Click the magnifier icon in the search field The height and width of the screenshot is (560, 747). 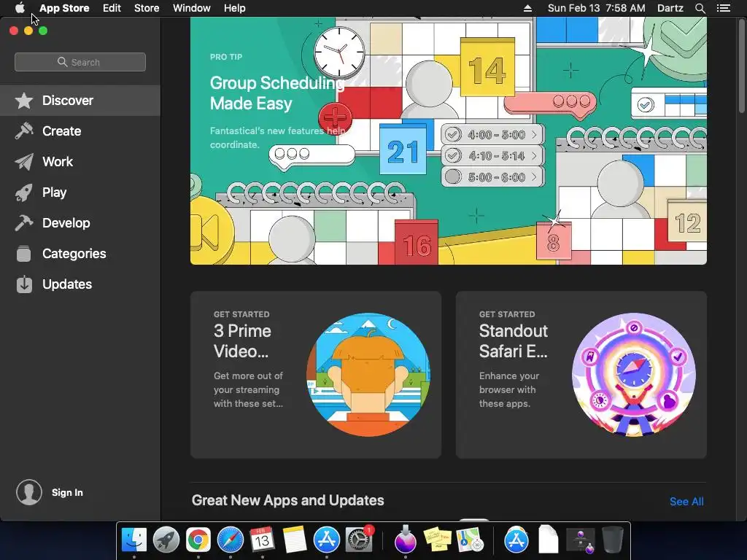[62, 62]
